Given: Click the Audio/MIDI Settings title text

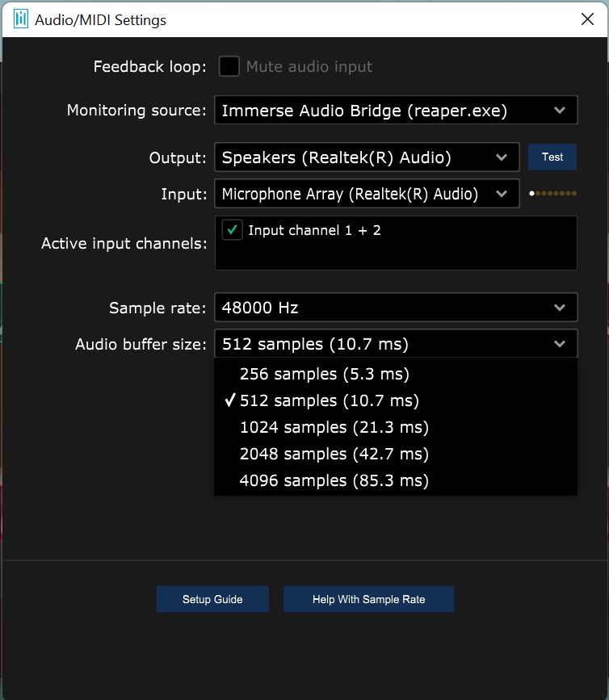Looking at the screenshot, I should click(101, 19).
